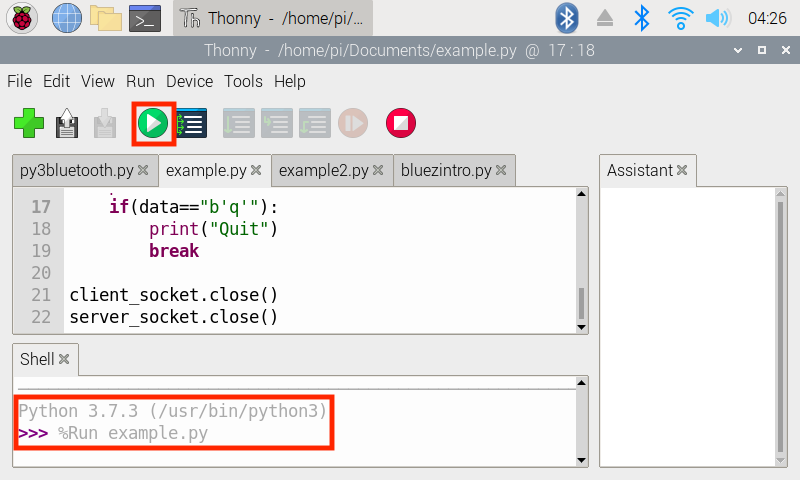The height and width of the screenshot is (480, 800).
Task: Click the greyed Save file icon
Action: [x=105, y=123]
